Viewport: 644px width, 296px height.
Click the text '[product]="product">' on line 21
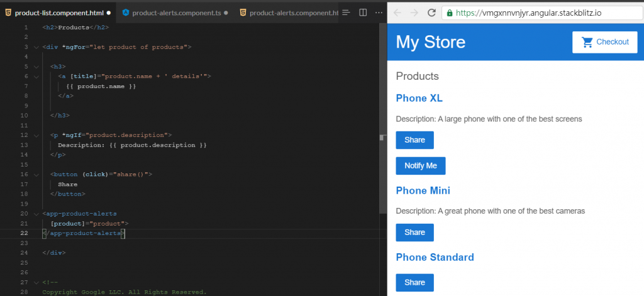coord(89,224)
